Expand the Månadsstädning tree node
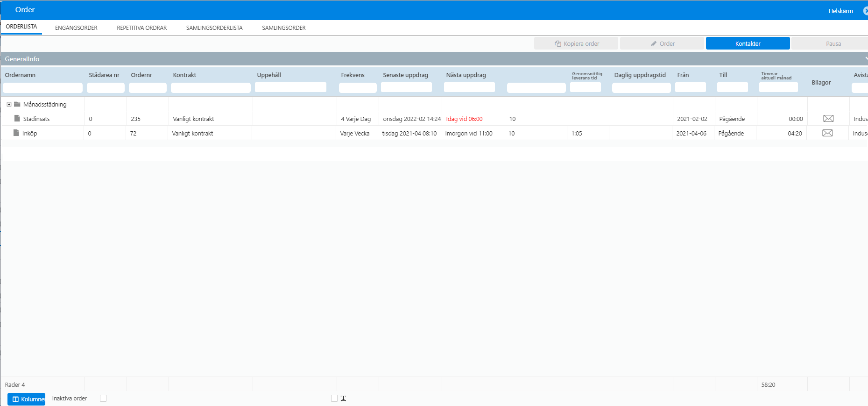Viewport: 868px width, 406px height. (x=9, y=104)
